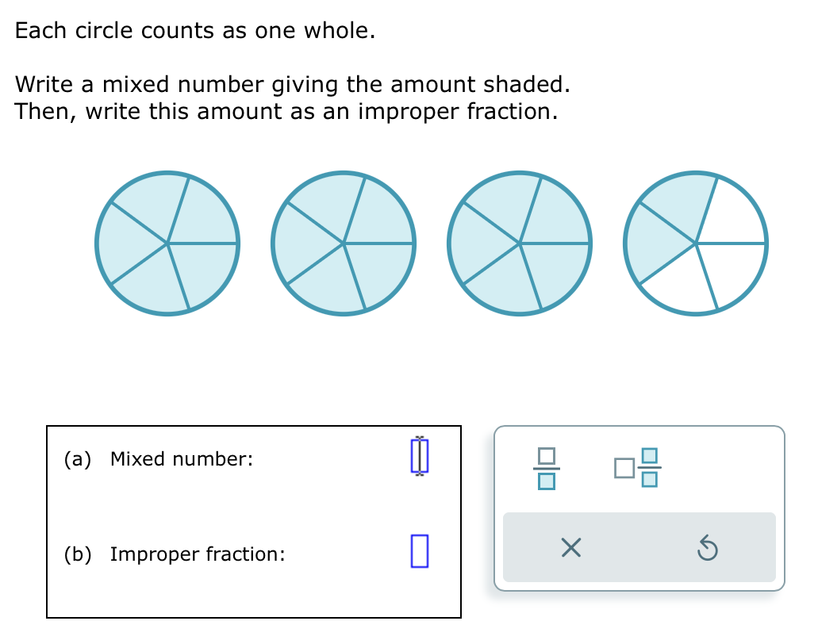The height and width of the screenshot is (644, 818).
Task: Click the undo arrow icon
Action: pyautogui.click(x=709, y=547)
